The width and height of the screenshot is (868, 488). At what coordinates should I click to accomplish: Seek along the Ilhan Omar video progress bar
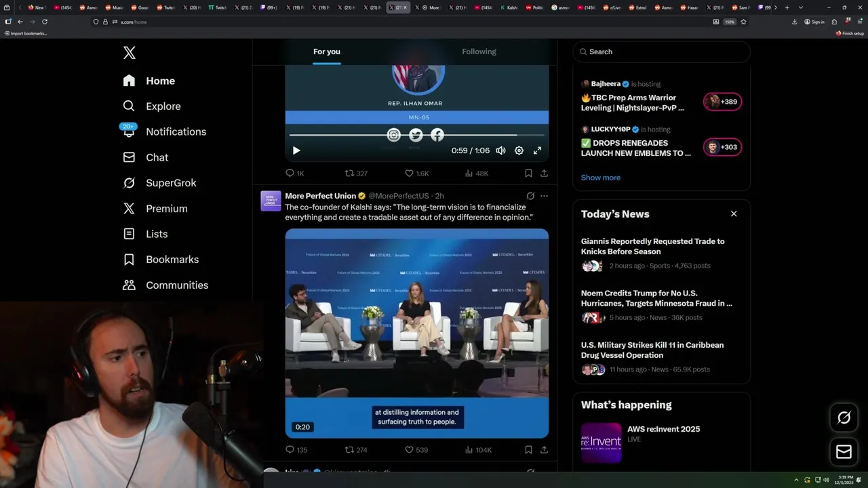tap(416, 135)
